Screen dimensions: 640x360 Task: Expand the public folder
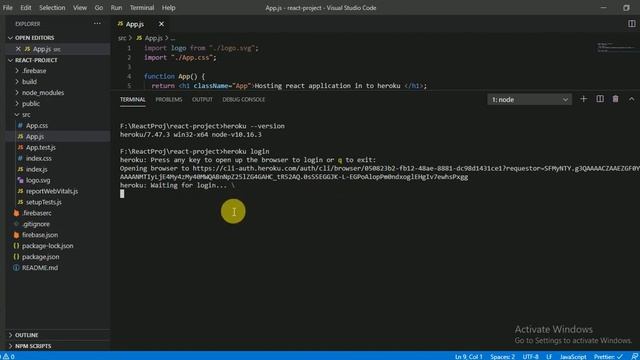pyautogui.click(x=31, y=104)
